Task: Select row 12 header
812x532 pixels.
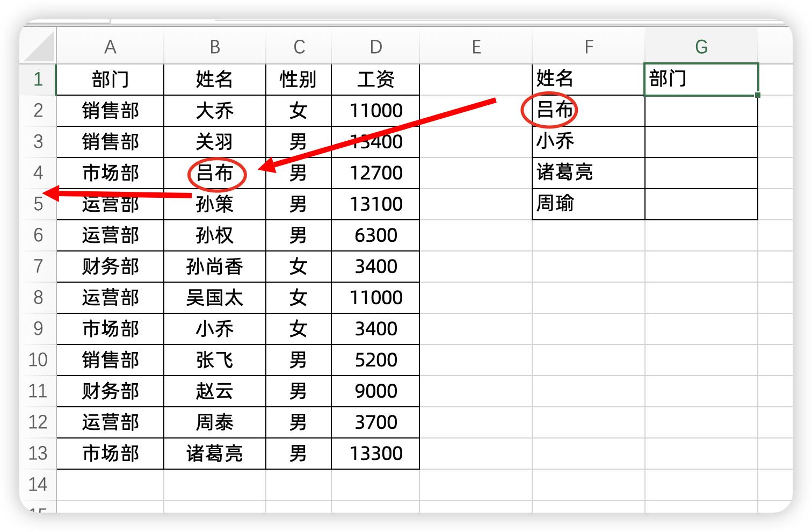Action: pos(38,422)
